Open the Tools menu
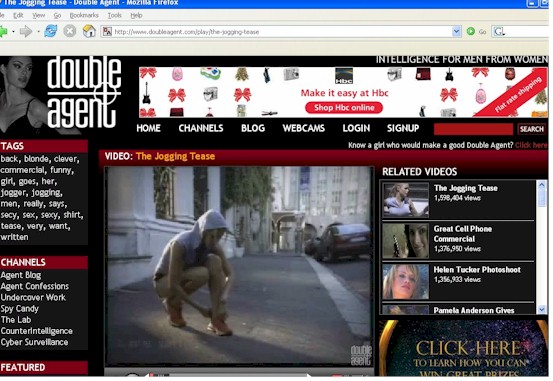This screenshot has width=553, height=381. [115, 15]
